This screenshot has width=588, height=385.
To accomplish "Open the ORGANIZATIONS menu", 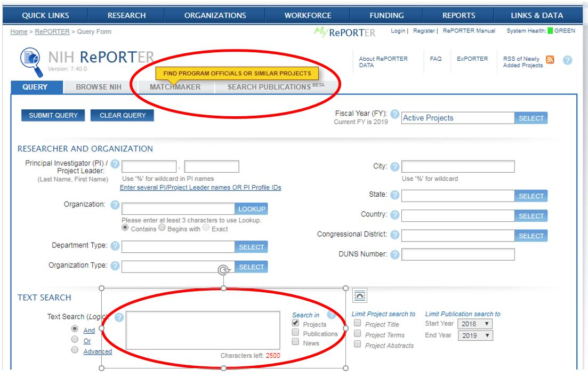I will click(x=215, y=15).
